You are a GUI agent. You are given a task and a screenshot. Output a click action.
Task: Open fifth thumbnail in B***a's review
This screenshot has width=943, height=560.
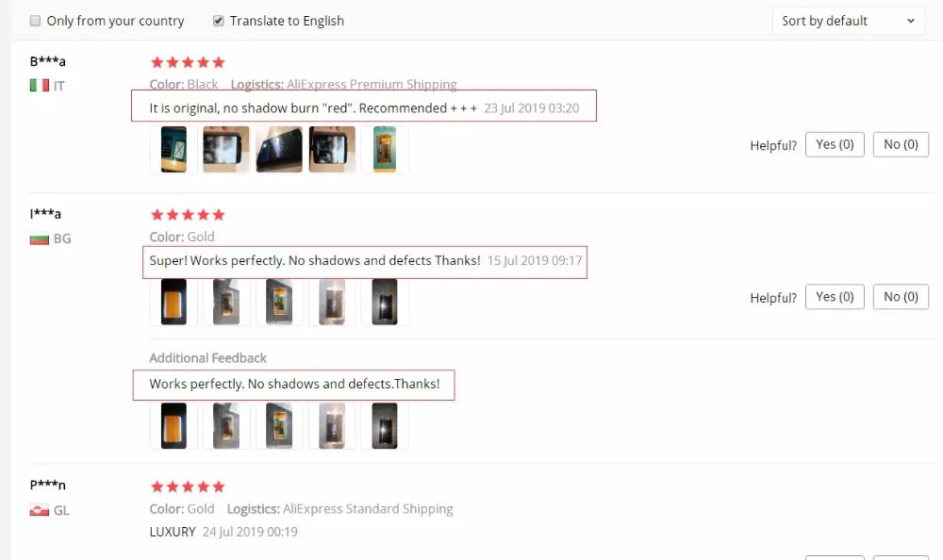385,149
